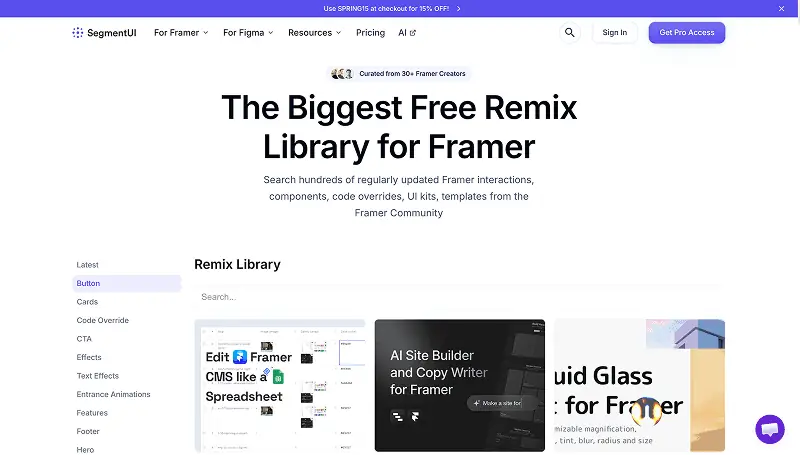
Task: Select the Code Override category
Action: pyautogui.click(x=127, y=320)
